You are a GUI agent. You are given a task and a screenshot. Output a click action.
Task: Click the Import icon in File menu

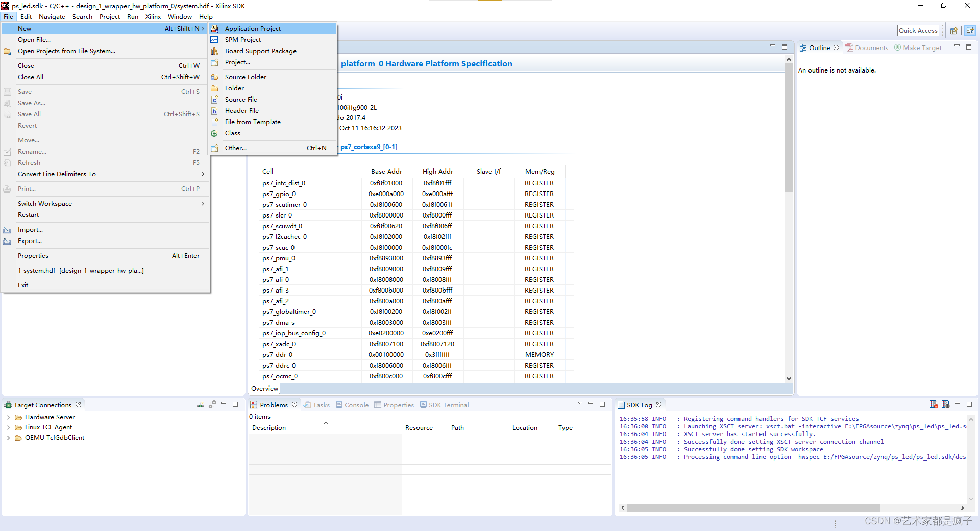click(x=7, y=230)
